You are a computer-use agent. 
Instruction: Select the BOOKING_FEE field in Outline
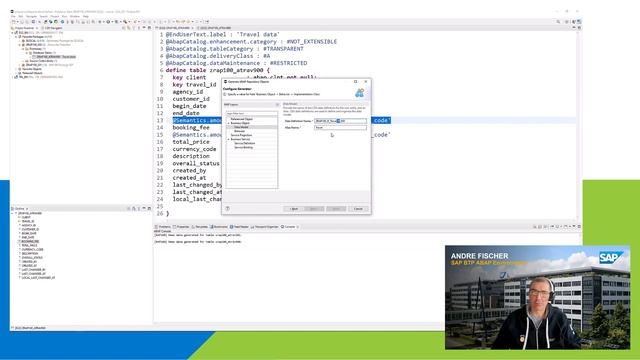tap(30, 242)
